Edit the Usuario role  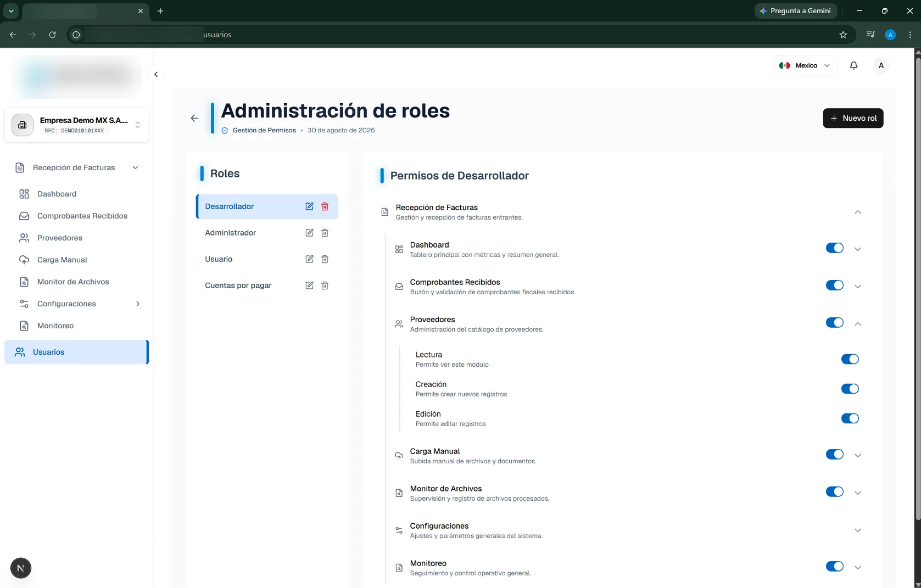point(309,259)
